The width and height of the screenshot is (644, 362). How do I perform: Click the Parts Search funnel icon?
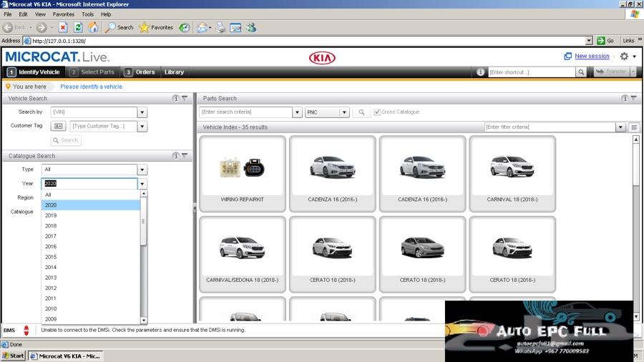634,98
